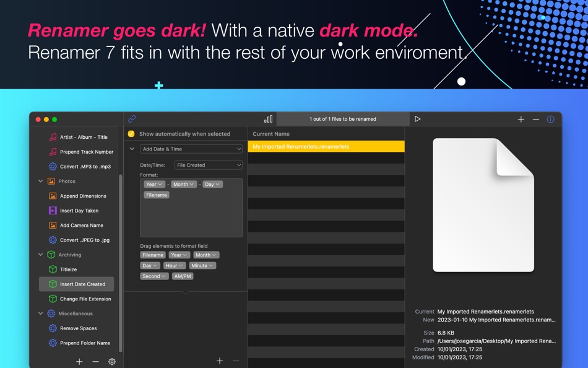Select Insert Day Taken renamerlet

tap(78, 211)
